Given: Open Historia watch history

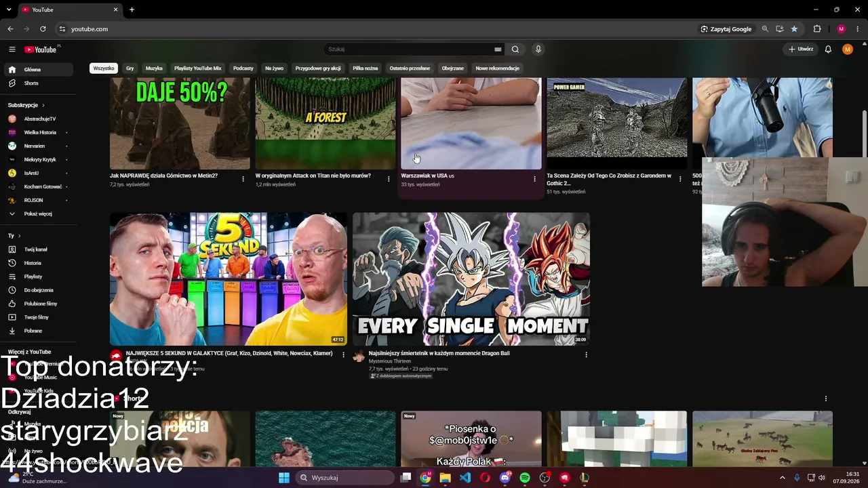Looking at the screenshot, I should pyautogui.click(x=37, y=263).
